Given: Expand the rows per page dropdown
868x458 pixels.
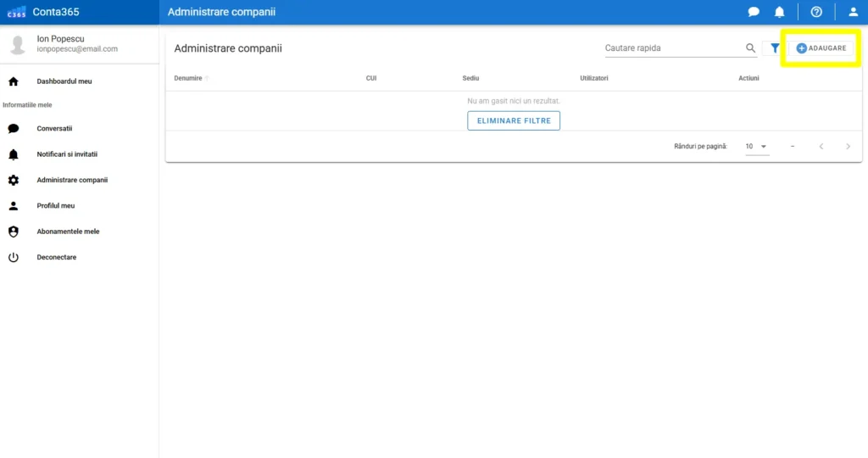Looking at the screenshot, I should tap(756, 147).
